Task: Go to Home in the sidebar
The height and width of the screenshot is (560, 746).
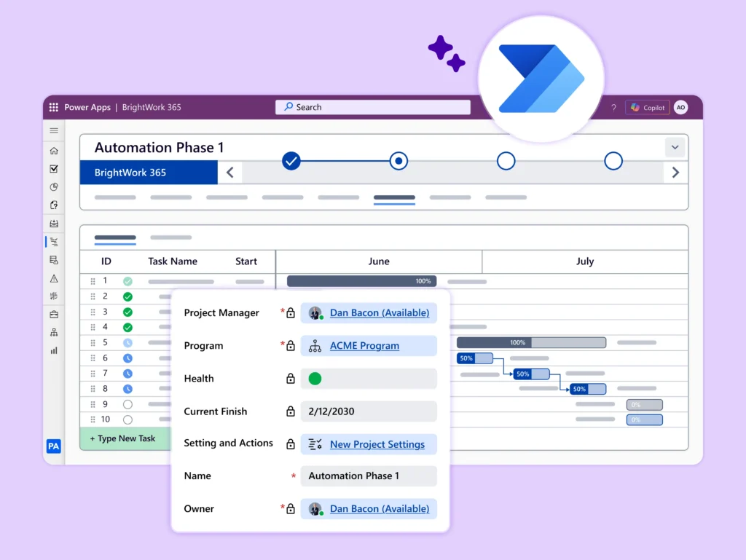Action: pos(54,151)
